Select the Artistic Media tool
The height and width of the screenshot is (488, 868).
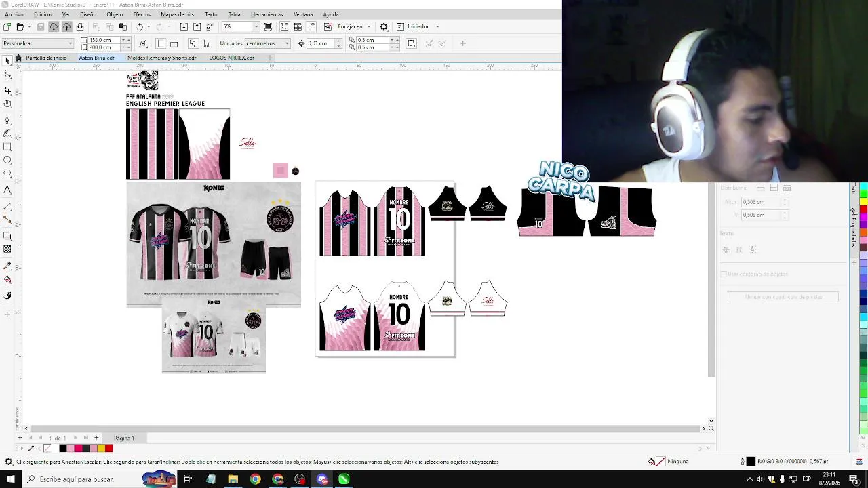(x=7, y=133)
